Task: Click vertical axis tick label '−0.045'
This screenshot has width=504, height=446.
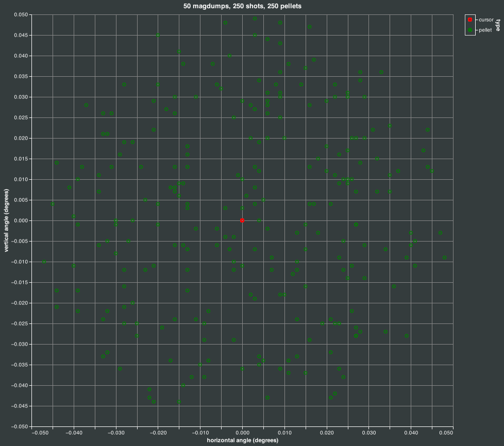Action: pyautogui.click(x=19, y=406)
